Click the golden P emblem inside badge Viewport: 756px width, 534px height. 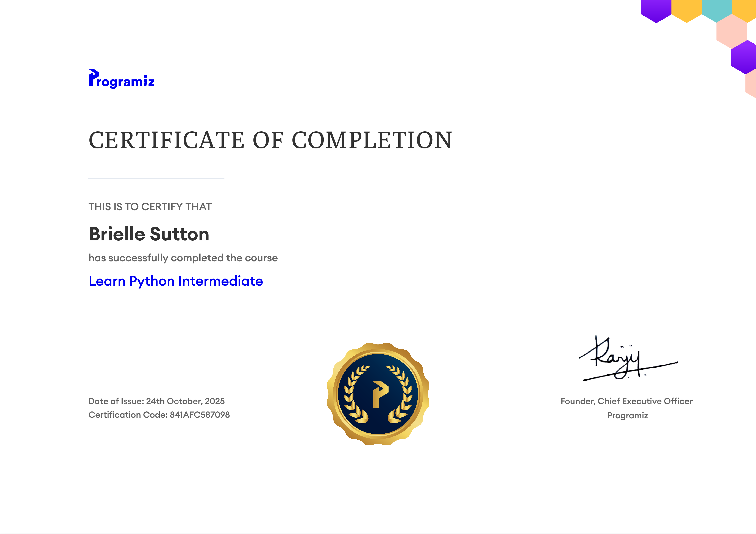(x=380, y=394)
